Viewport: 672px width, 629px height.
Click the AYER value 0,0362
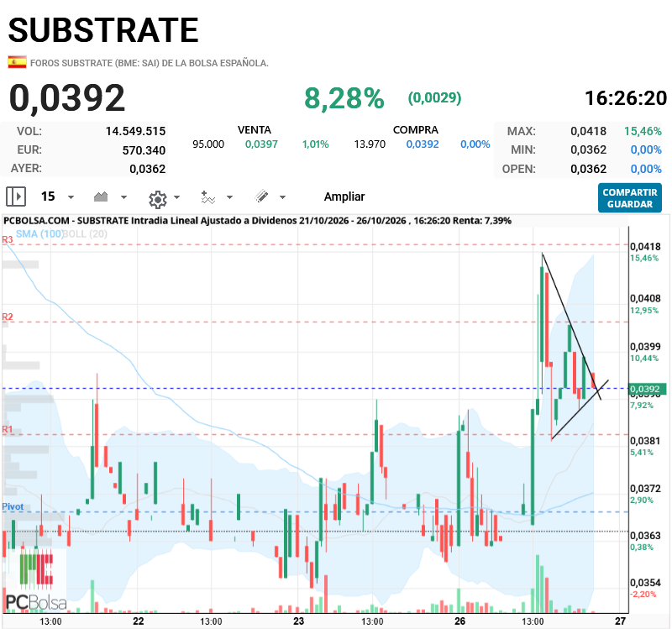148,169
